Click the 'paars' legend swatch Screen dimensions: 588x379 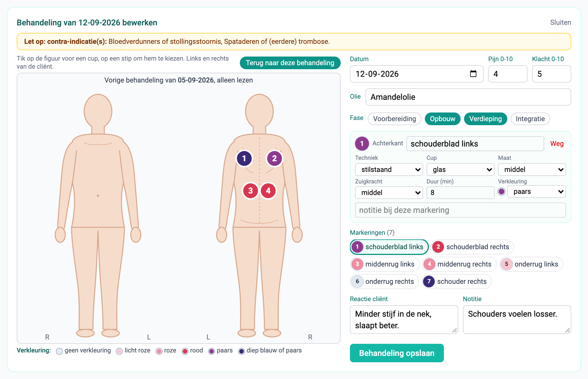pyautogui.click(x=212, y=351)
